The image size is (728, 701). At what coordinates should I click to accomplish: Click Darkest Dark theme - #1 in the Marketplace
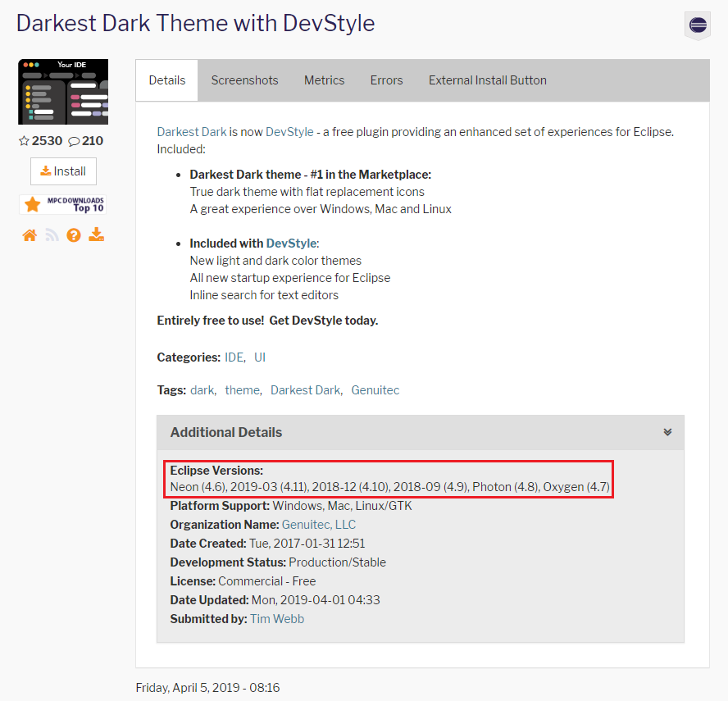point(311,175)
